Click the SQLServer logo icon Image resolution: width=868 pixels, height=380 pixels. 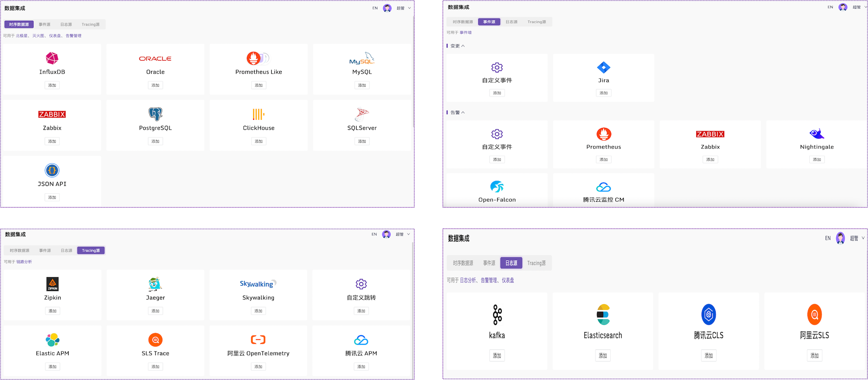coord(362,114)
